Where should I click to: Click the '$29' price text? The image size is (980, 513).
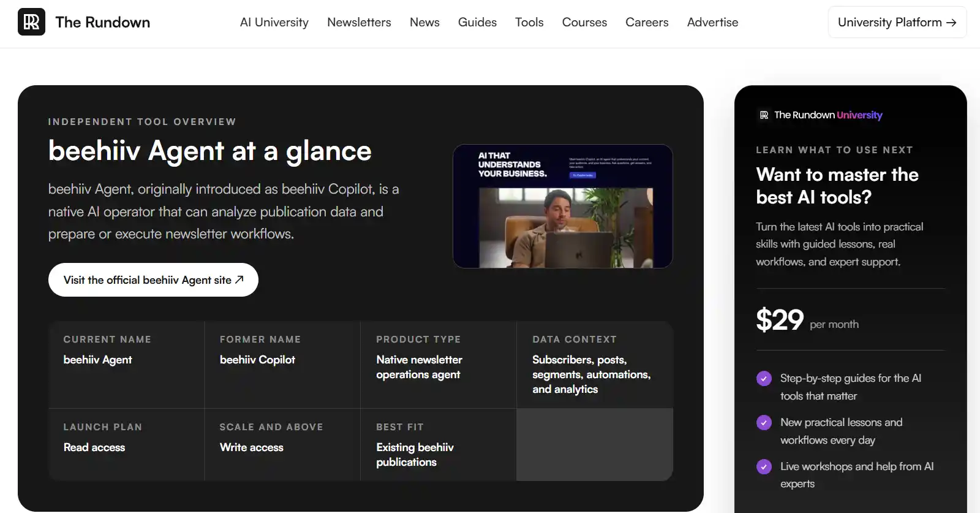(780, 319)
